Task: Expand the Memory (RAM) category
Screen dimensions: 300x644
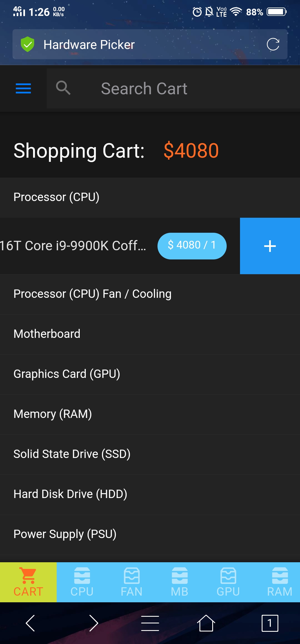Action: pos(150,414)
